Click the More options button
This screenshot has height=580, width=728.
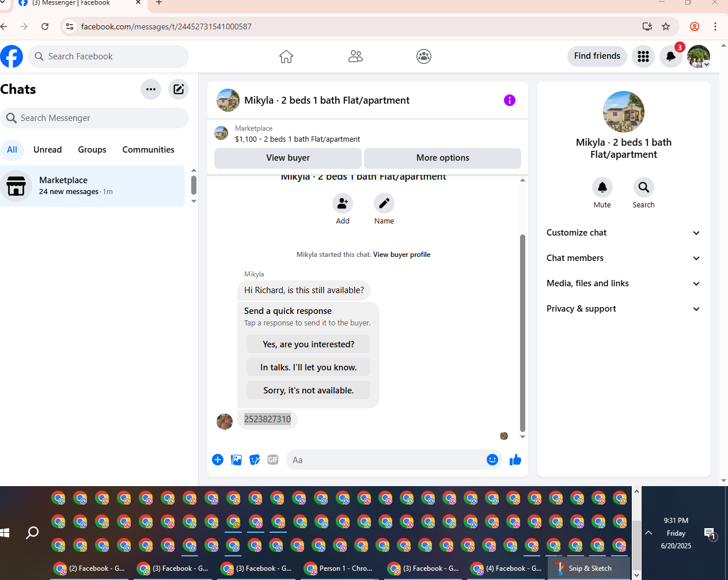443,158
